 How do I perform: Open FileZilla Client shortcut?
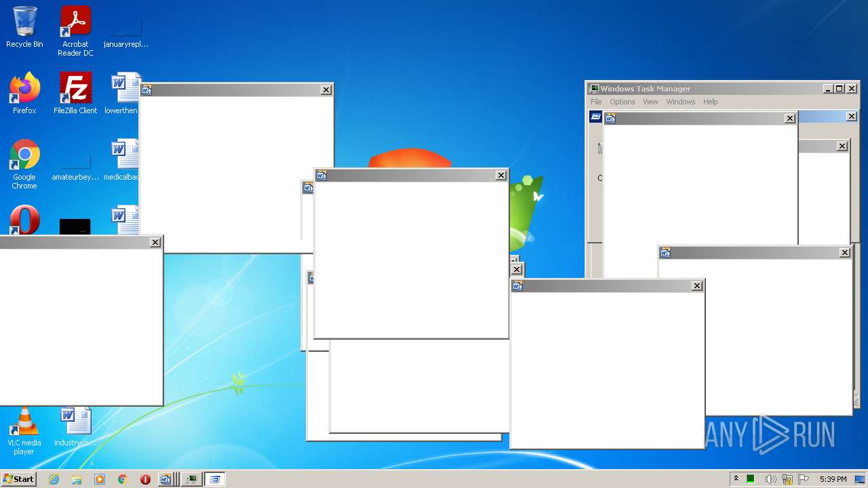pyautogui.click(x=75, y=94)
